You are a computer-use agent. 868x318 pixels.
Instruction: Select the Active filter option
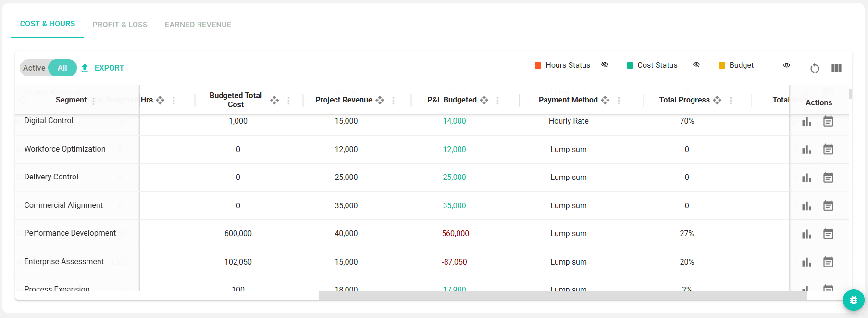34,68
